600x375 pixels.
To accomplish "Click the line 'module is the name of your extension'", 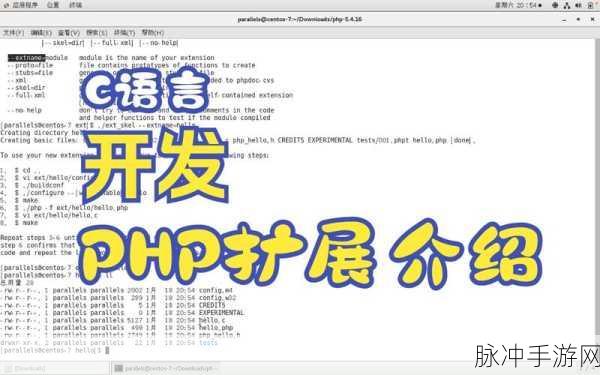I will coord(147,58).
